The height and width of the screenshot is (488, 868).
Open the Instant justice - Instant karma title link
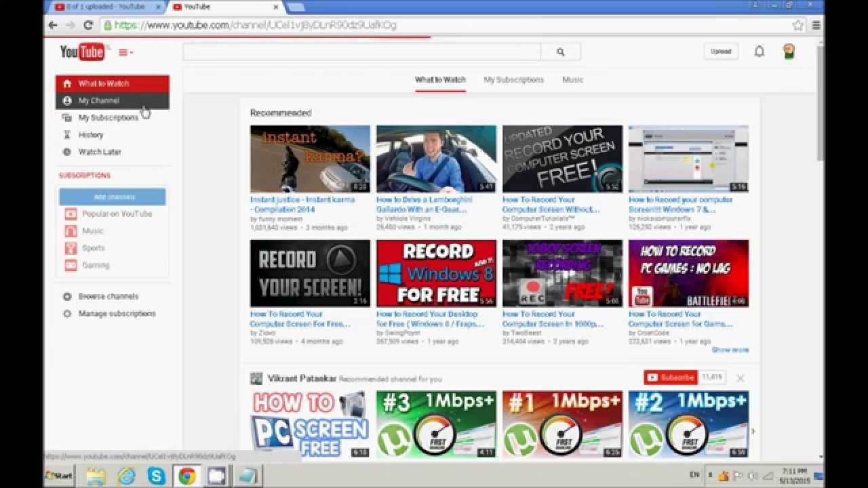point(302,205)
